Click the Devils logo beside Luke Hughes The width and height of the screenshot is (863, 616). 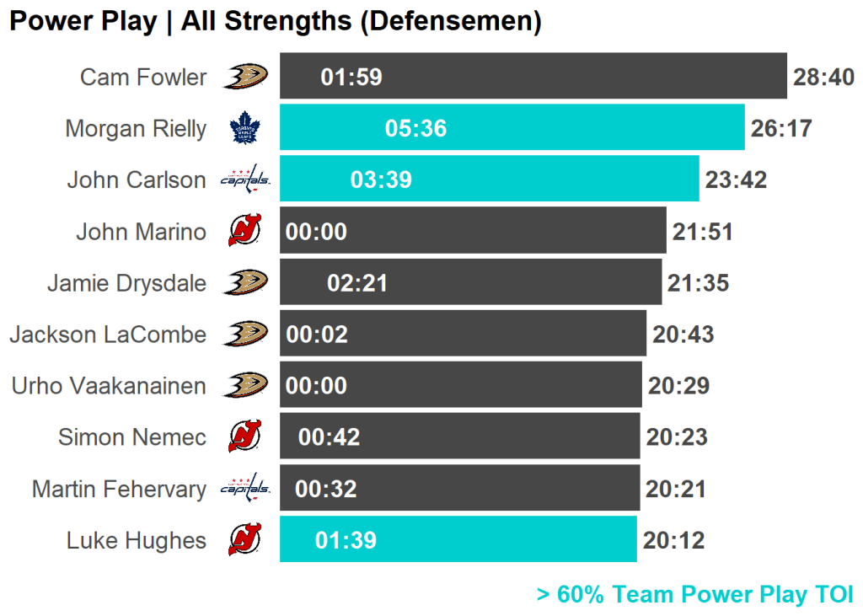coord(245,539)
